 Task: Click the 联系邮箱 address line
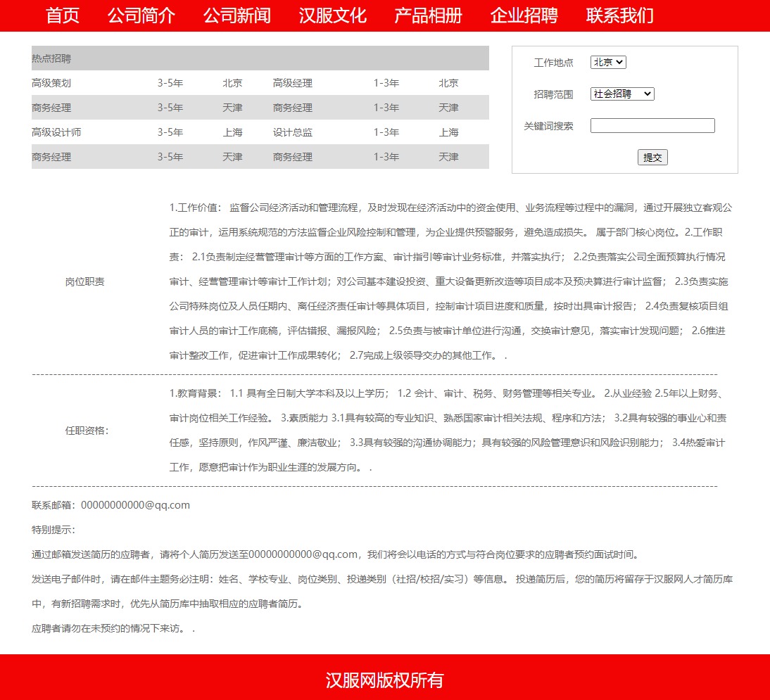(111, 505)
